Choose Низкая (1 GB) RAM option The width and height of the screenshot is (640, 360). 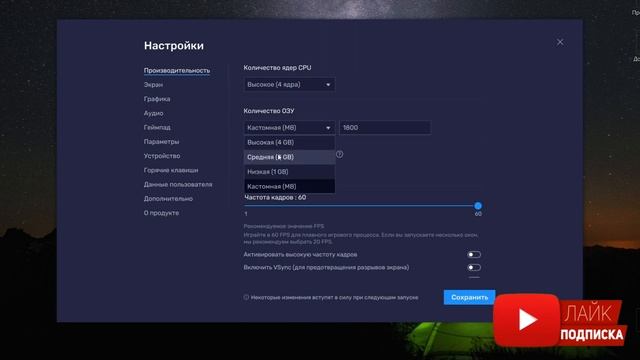pyautogui.click(x=289, y=172)
